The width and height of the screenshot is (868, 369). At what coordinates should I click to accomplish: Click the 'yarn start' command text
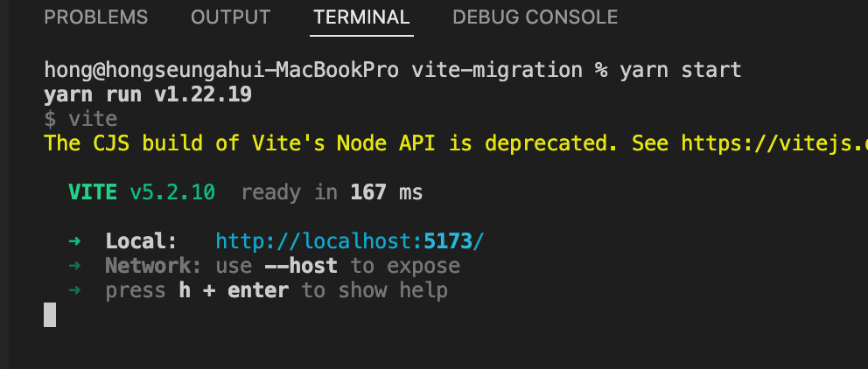pos(681,71)
